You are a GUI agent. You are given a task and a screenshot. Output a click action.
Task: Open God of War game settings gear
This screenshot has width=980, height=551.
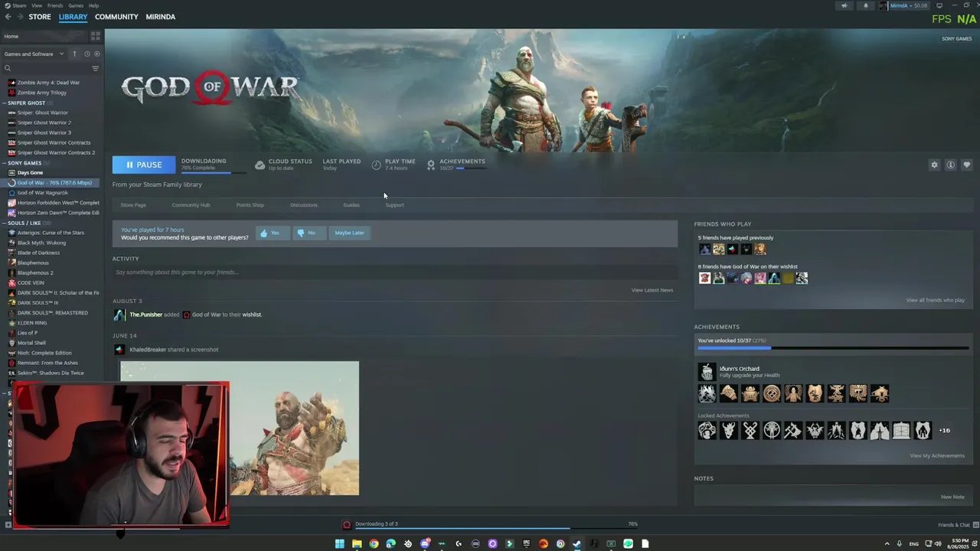tap(934, 165)
